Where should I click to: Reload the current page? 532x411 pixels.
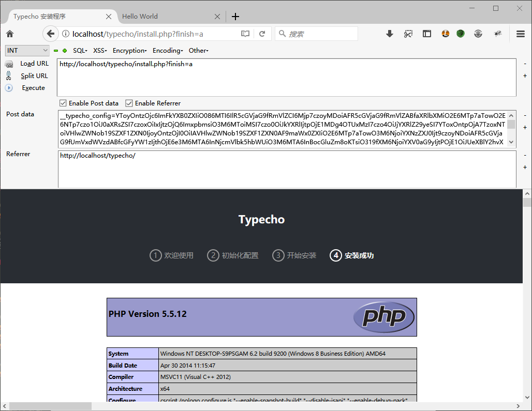[x=262, y=34]
